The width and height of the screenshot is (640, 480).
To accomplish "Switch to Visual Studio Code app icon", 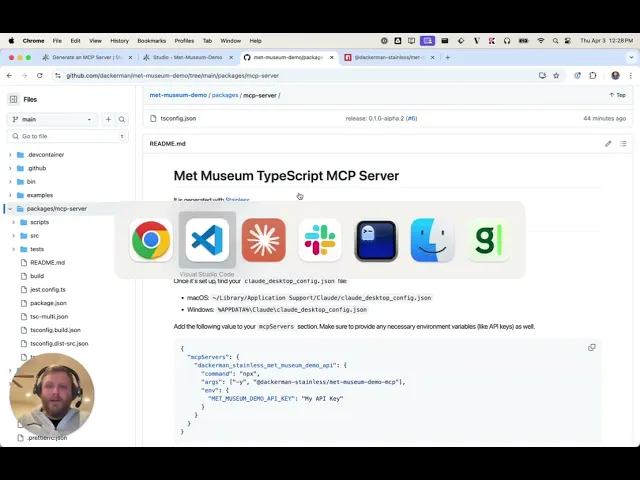I will point(207,240).
